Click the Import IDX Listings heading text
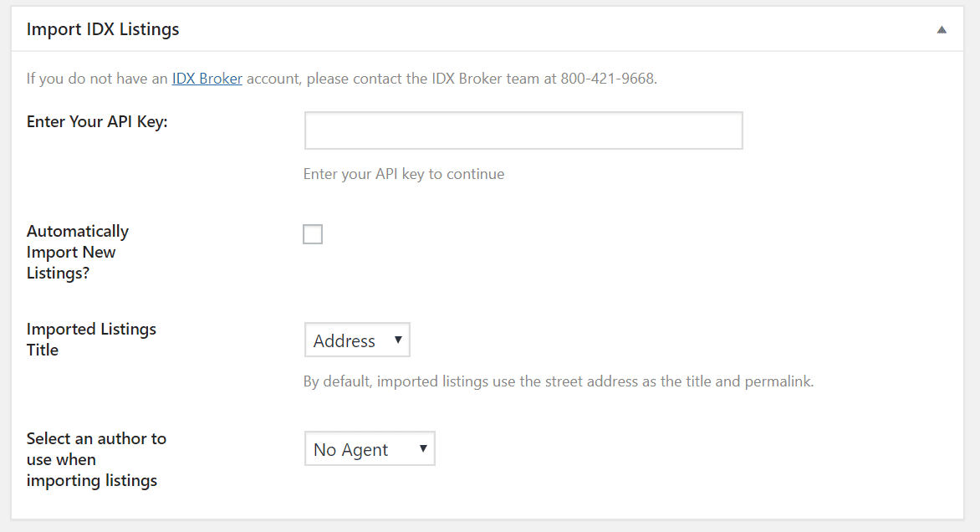The height and width of the screenshot is (532, 980). (103, 29)
